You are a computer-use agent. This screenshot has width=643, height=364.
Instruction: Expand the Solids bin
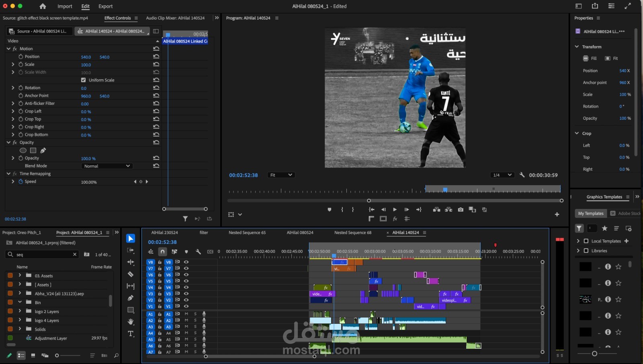coord(20,329)
